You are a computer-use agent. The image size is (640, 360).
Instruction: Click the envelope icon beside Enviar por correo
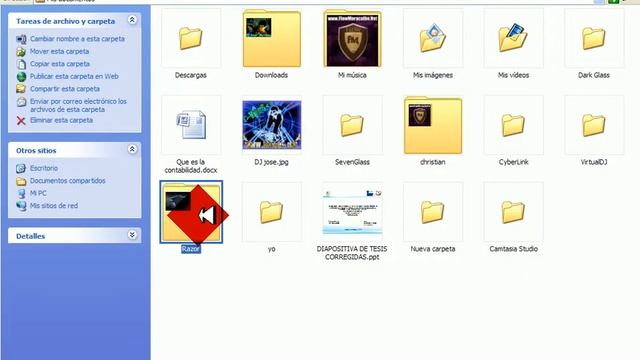(x=21, y=102)
